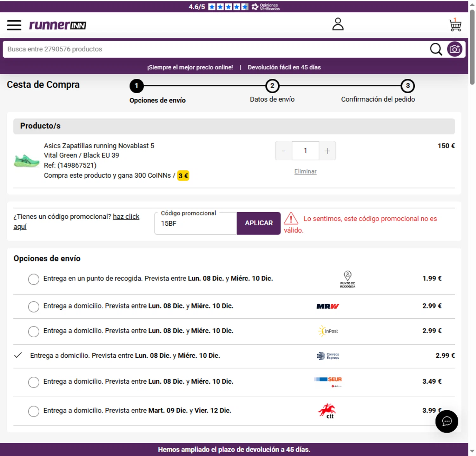
Task: Click Eliminar to remove the product
Action: (x=305, y=171)
